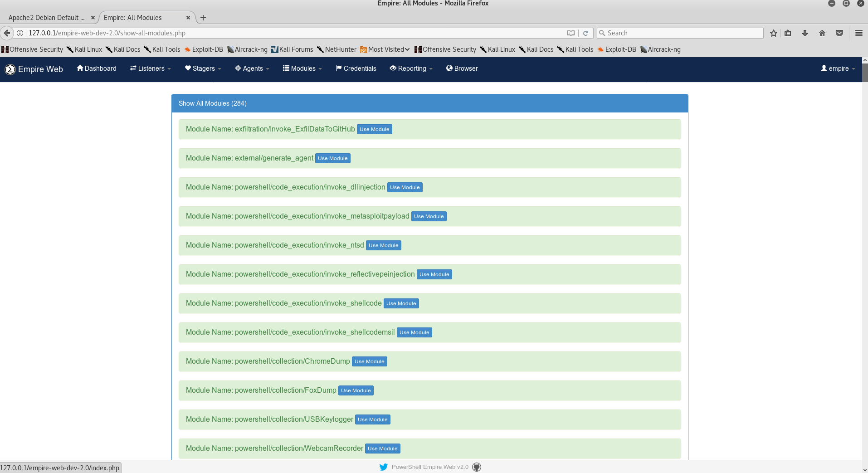This screenshot has width=868, height=473.
Task: Bookmark this page with star icon
Action: click(774, 33)
